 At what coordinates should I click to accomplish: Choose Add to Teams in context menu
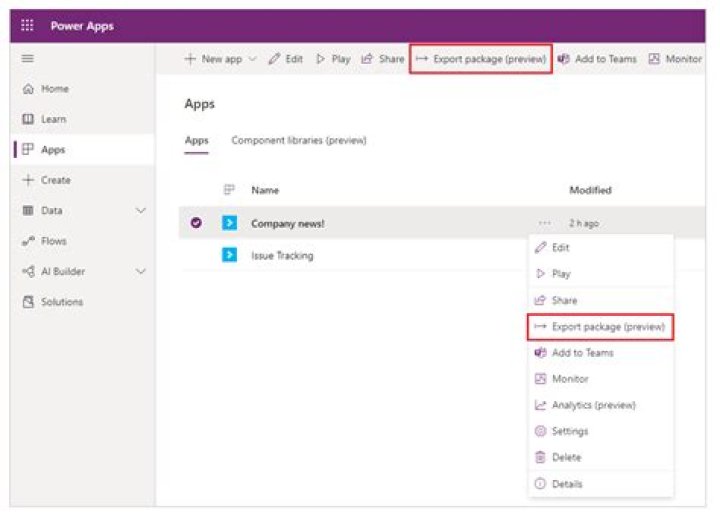click(601, 353)
